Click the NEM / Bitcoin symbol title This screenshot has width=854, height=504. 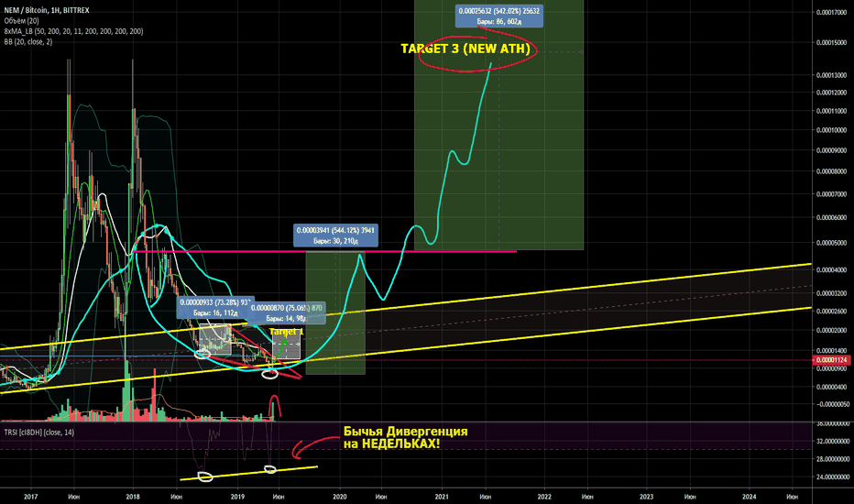[x=47, y=10]
